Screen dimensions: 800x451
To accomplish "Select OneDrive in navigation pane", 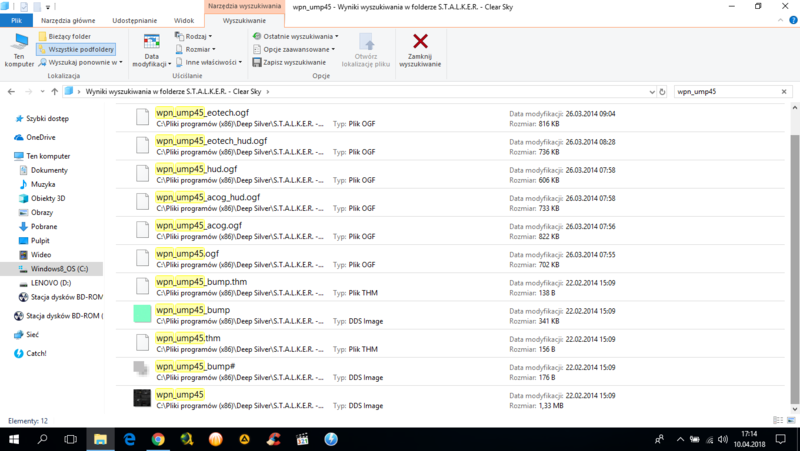I will tap(35, 137).
